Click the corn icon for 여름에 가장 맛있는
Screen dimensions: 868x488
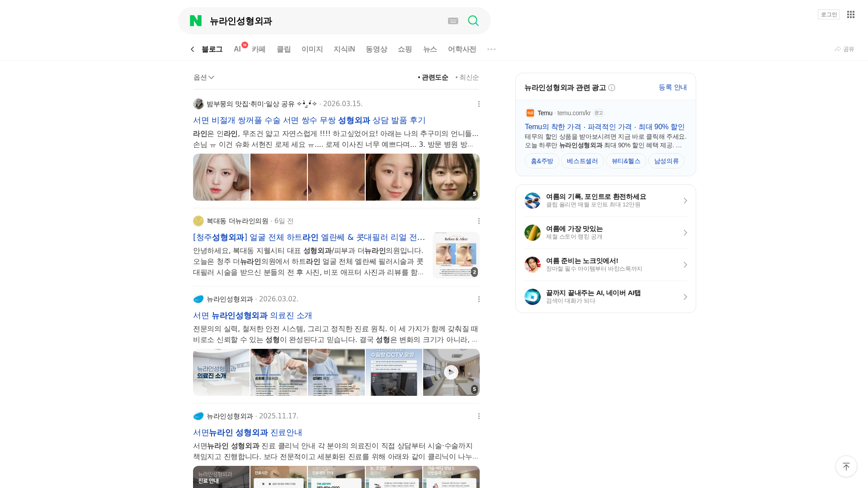coord(533,233)
